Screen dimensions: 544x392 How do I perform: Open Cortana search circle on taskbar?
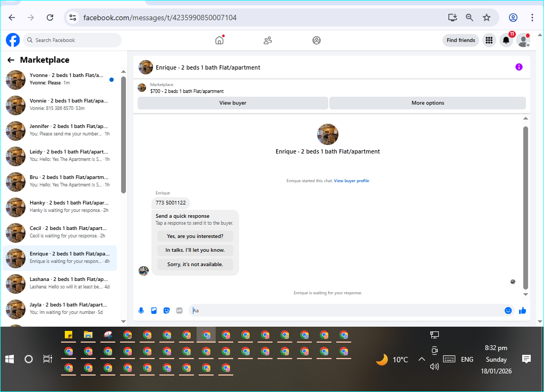pos(29,359)
